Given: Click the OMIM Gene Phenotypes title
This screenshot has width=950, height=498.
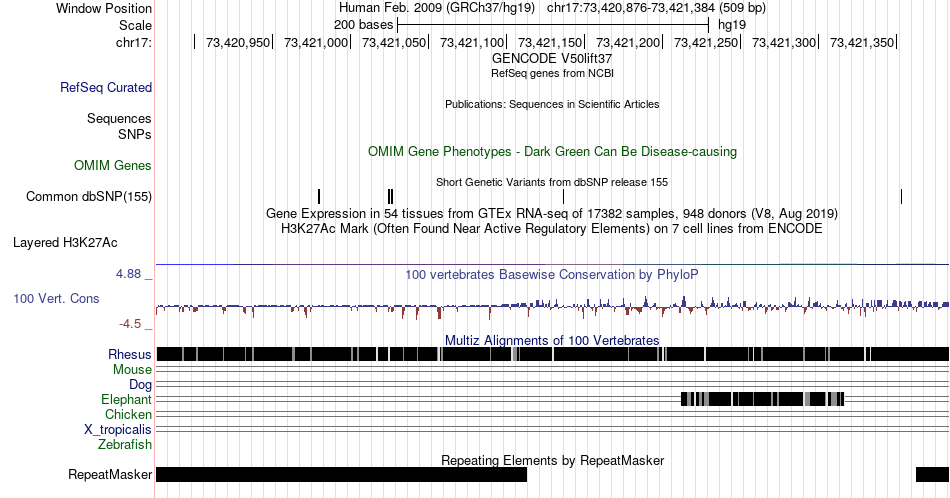Looking at the screenshot, I should click(x=552, y=151).
